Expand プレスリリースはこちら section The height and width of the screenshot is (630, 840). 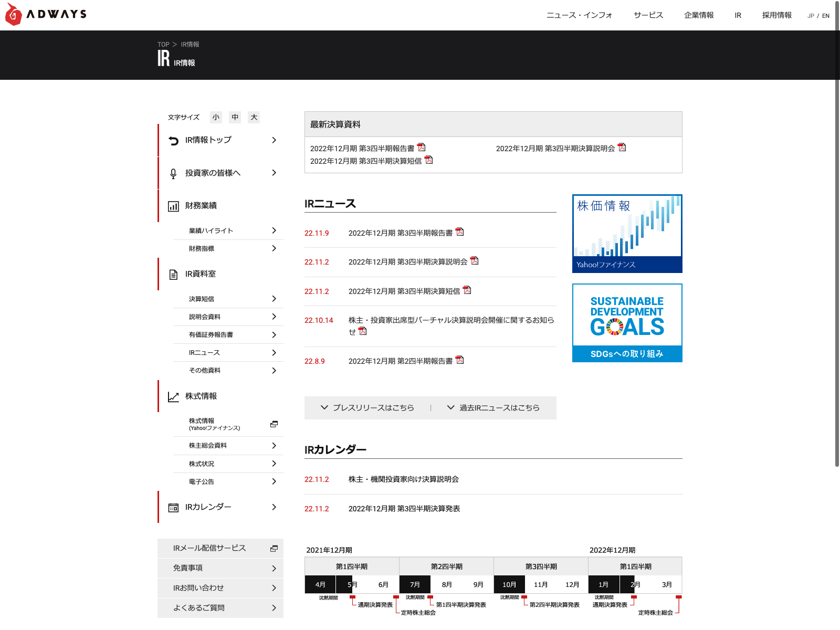click(367, 407)
